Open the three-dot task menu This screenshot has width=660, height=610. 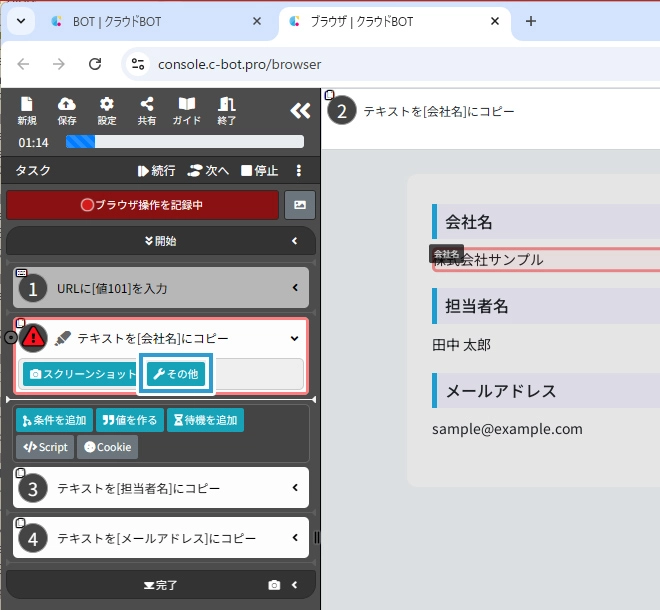298,171
